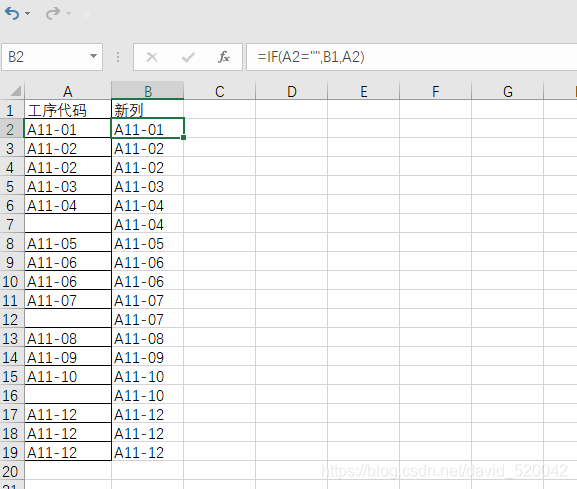
Task: Select row 7 header
Action: click(x=12, y=224)
